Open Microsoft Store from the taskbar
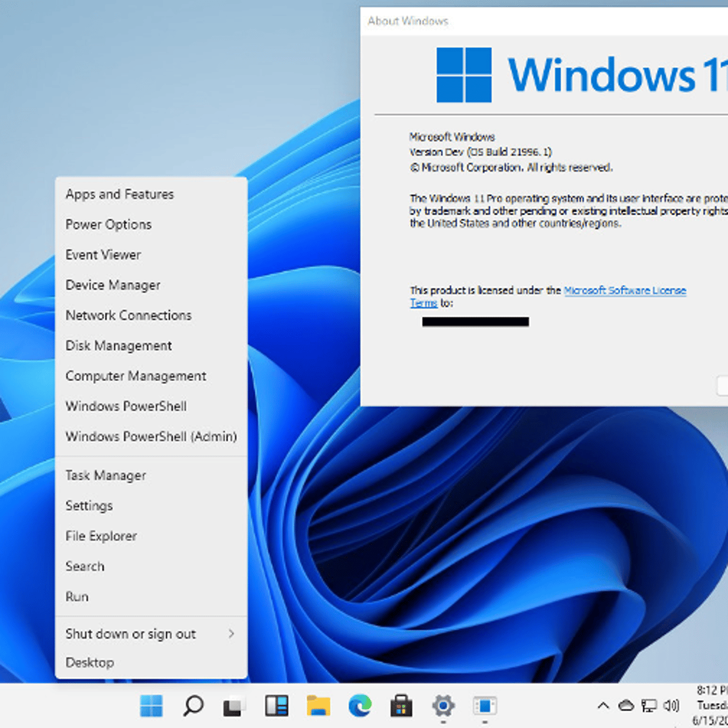 point(401,706)
